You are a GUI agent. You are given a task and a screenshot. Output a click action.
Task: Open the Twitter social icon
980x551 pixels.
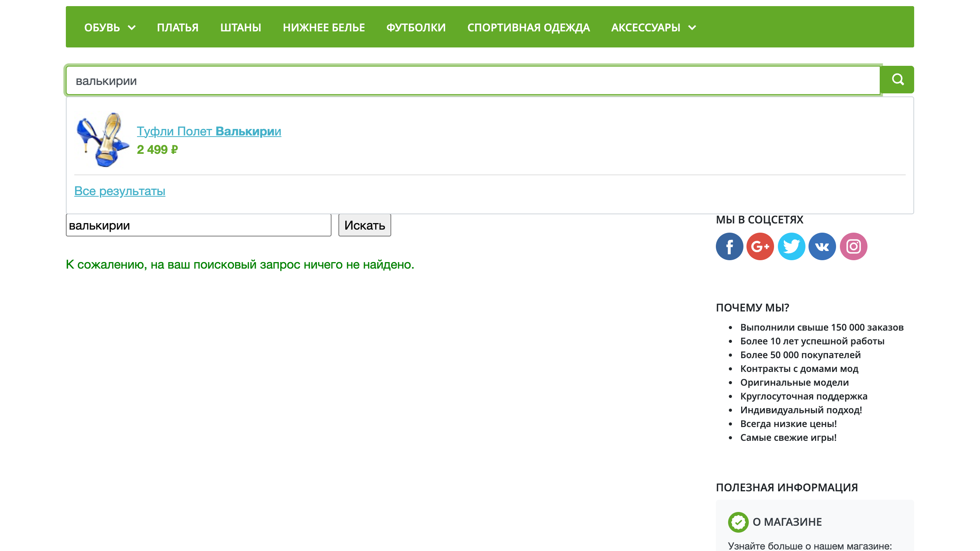click(791, 246)
